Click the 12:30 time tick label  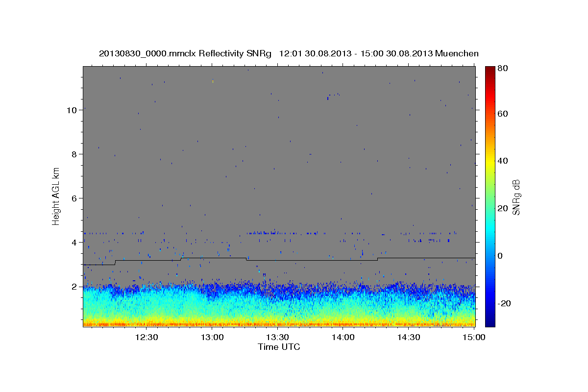click(147, 337)
